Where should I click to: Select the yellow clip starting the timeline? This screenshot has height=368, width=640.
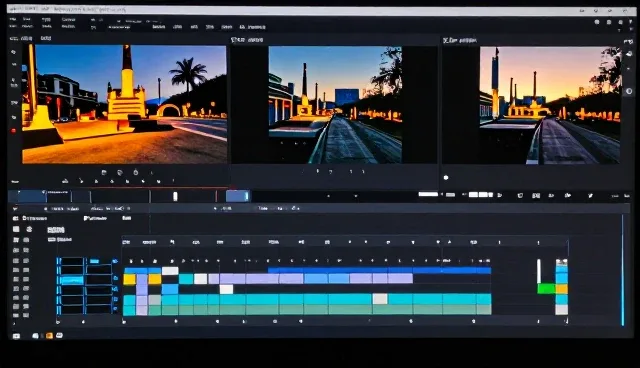pos(129,279)
